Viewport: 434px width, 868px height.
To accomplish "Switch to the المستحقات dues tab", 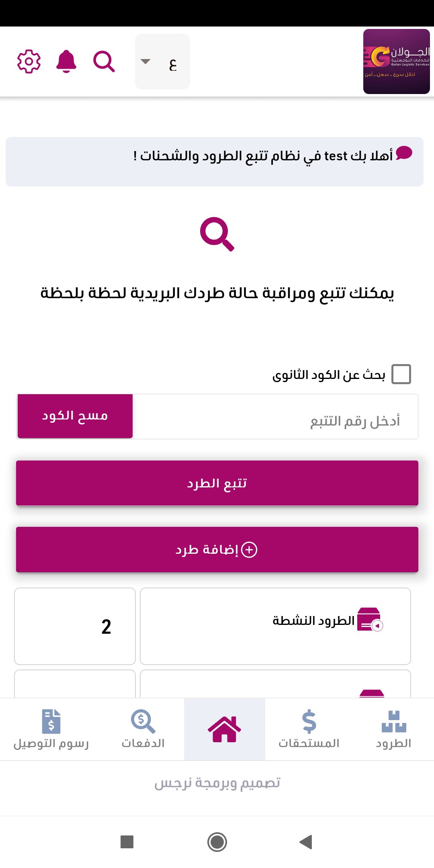I will pyautogui.click(x=309, y=729).
